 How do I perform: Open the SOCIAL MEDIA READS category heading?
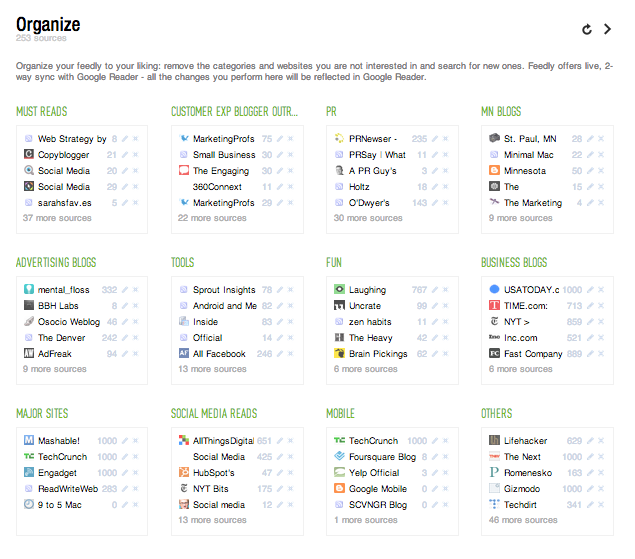click(x=214, y=414)
